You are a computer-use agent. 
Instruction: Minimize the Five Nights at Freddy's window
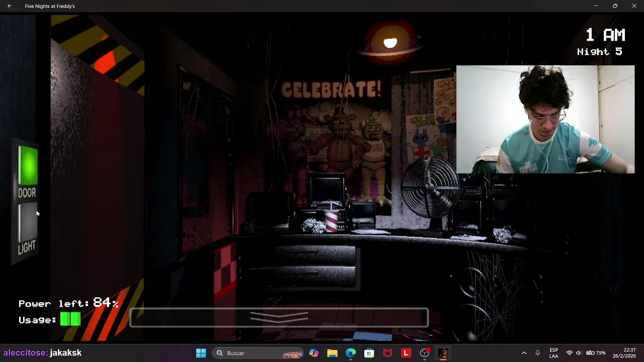[x=596, y=6]
